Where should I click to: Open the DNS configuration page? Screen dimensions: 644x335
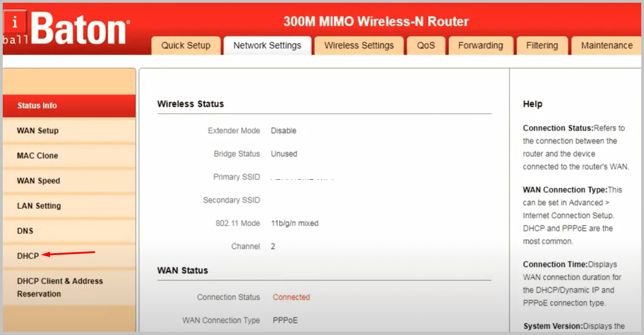pyautogui.click(x=25, y=231)
